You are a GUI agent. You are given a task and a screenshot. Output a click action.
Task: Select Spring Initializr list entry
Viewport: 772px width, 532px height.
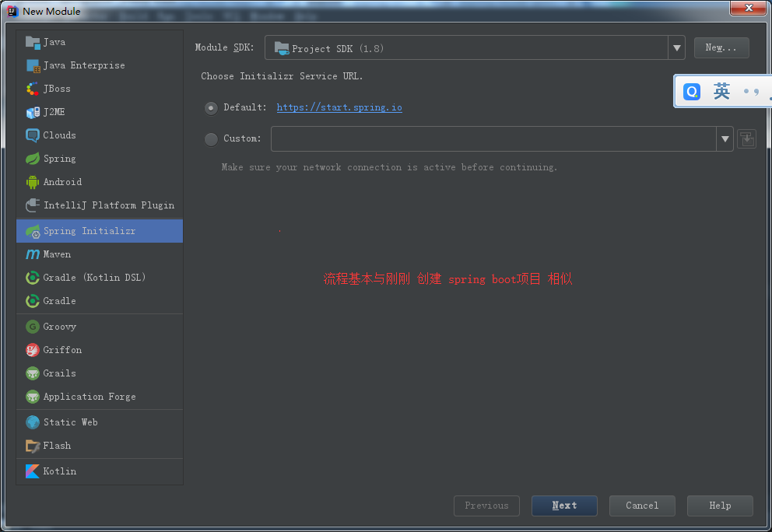(100, 231)
